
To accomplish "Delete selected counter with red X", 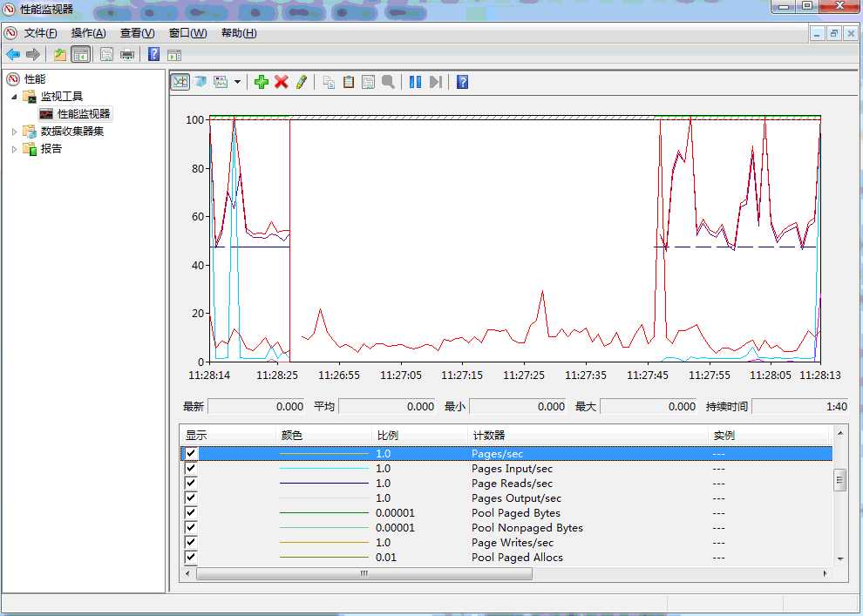I will 282,83.
